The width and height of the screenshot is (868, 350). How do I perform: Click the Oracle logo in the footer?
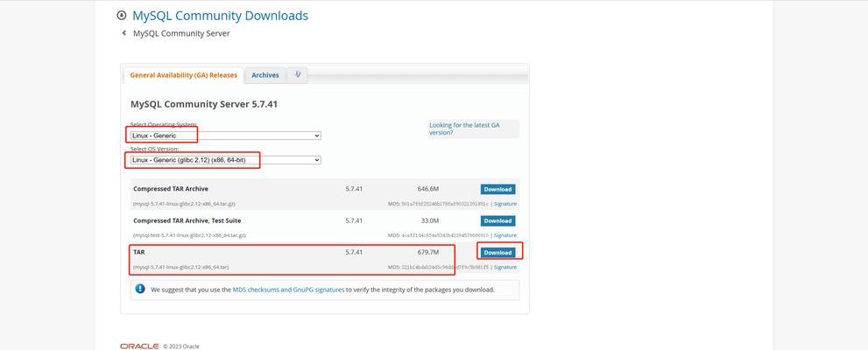coord(139,346)
